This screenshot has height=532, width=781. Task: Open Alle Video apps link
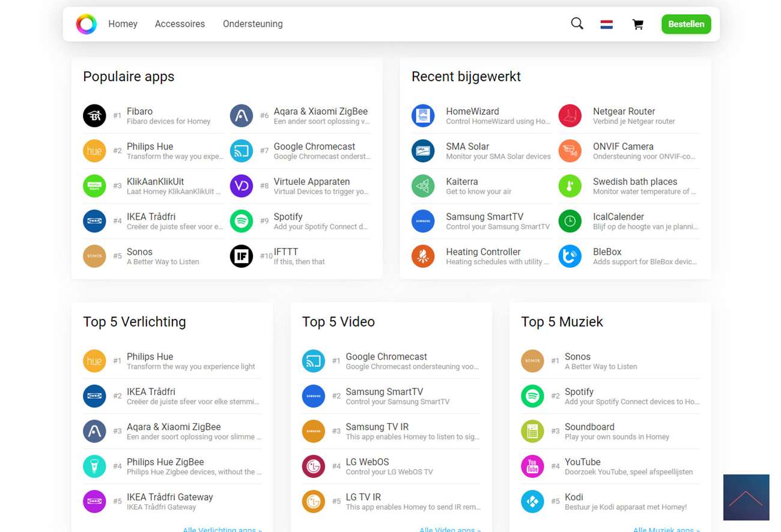click(450, 529)
